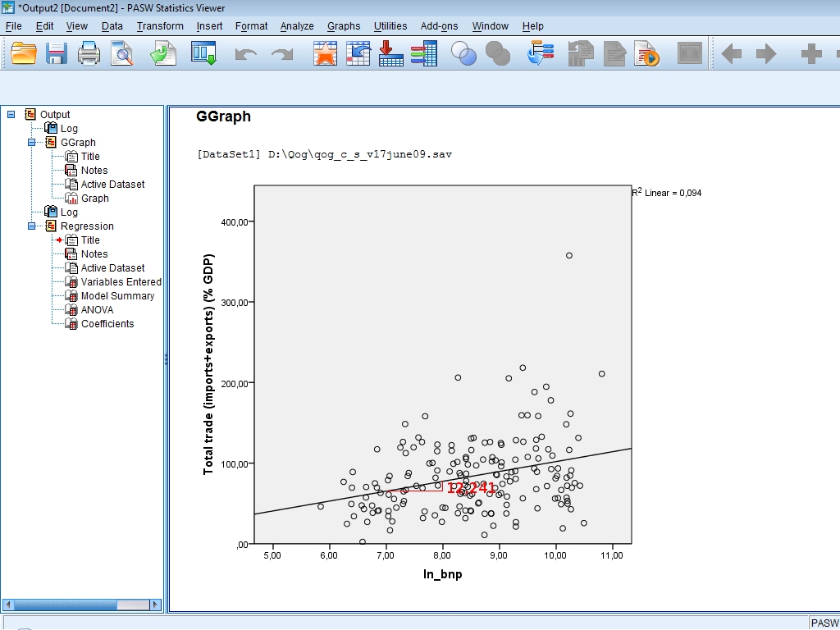840x630 pixels.
Task: Open the Graphs menu
Action: tap(343, 26)
